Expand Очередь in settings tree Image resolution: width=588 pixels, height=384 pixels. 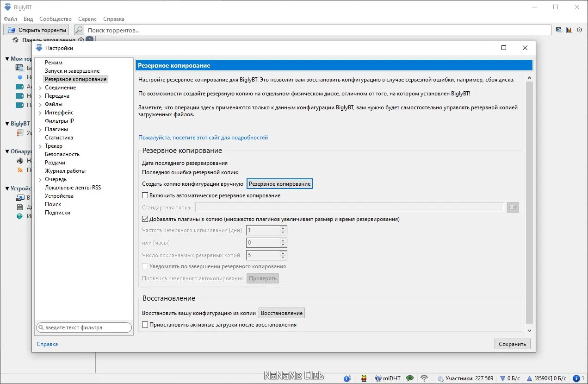click(40, 180)
